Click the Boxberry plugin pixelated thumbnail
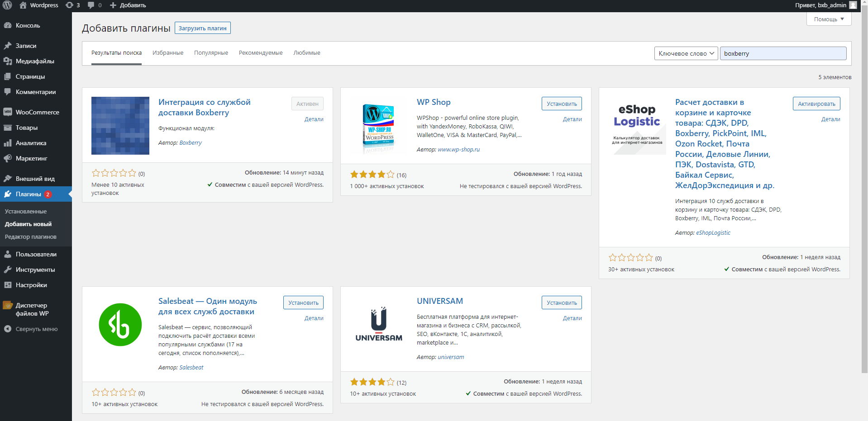 [120, 126]
